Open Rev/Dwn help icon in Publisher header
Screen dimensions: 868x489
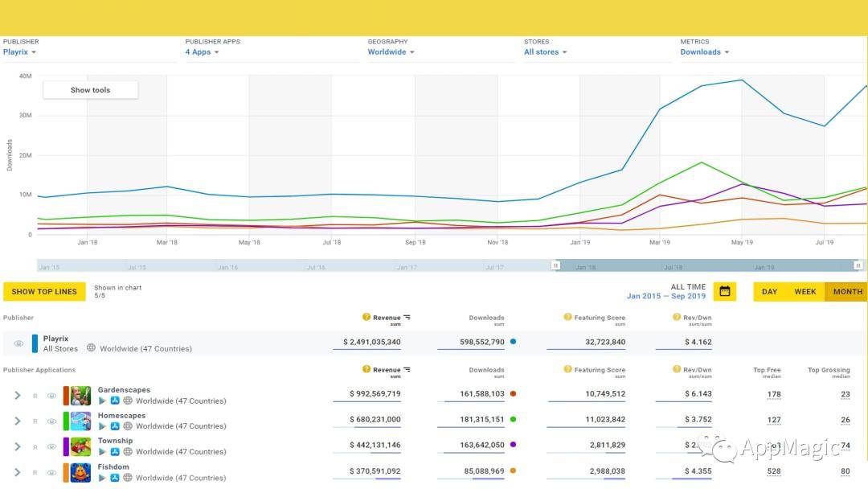click(677, 317)
